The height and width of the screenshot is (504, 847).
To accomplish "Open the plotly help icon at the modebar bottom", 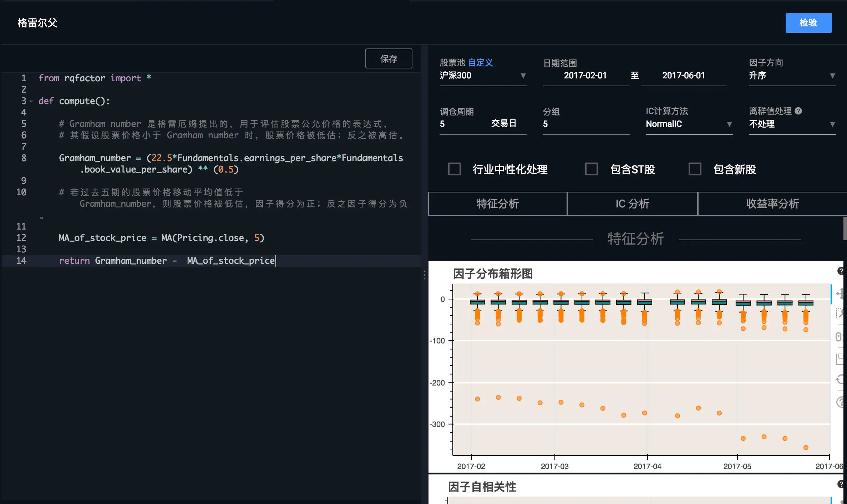I will (839, 401).
